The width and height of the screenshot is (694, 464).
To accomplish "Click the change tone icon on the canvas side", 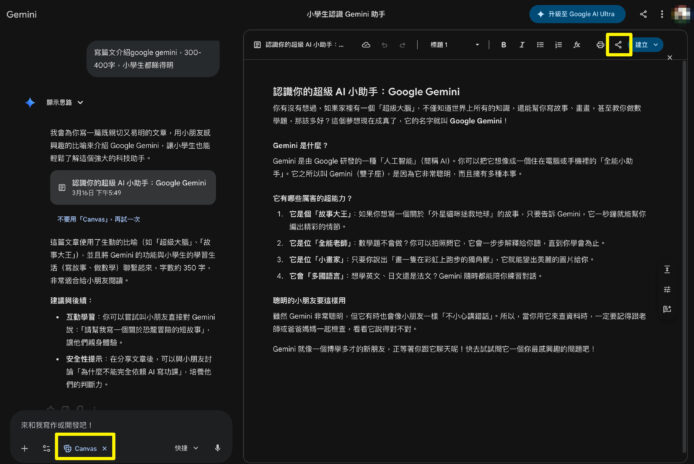I will pos(667,289).
